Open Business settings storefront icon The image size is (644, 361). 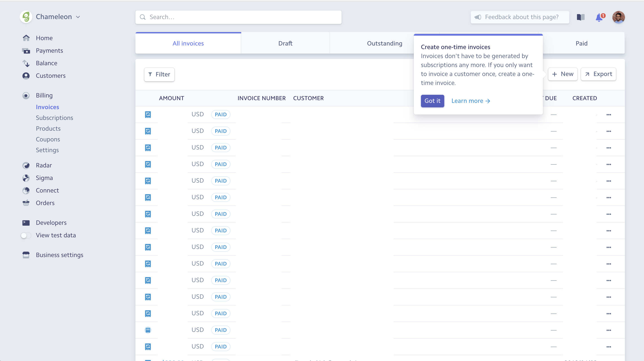[26, 255]
